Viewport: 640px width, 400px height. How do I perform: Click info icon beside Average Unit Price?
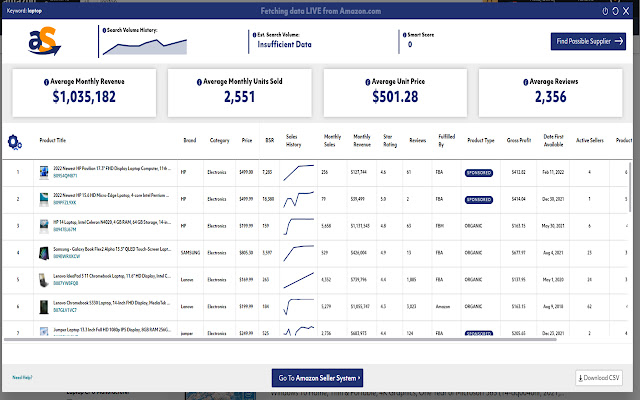pyautogui.click(x=368, y=82)
